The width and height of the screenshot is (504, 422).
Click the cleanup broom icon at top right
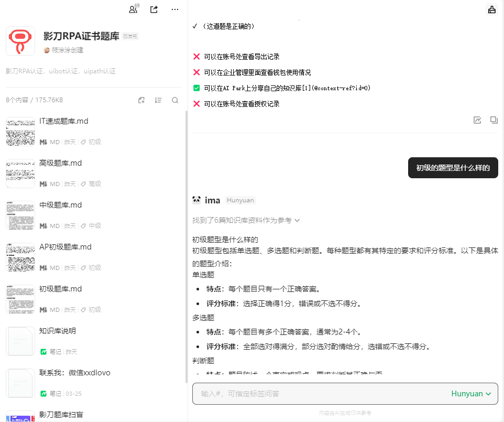point(492,9)
